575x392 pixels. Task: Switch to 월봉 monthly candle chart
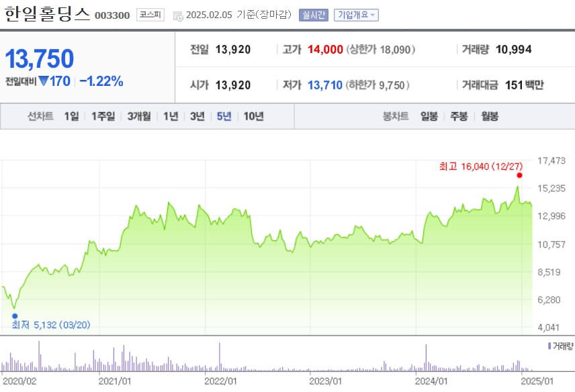490,117
